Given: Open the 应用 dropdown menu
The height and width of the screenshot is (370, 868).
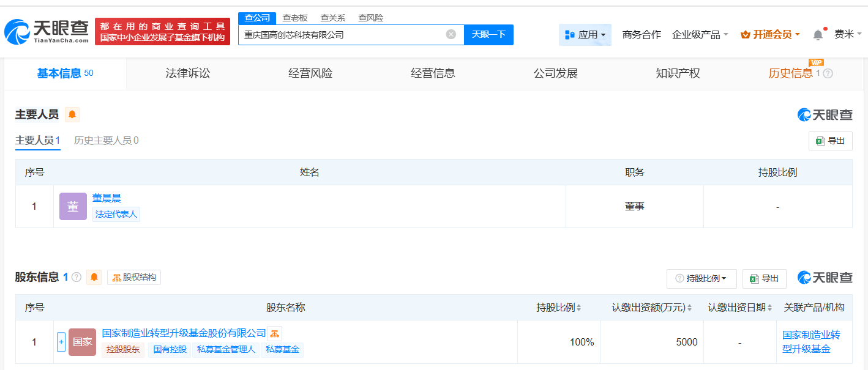Looking at the screenshot, I should [585, 35].
